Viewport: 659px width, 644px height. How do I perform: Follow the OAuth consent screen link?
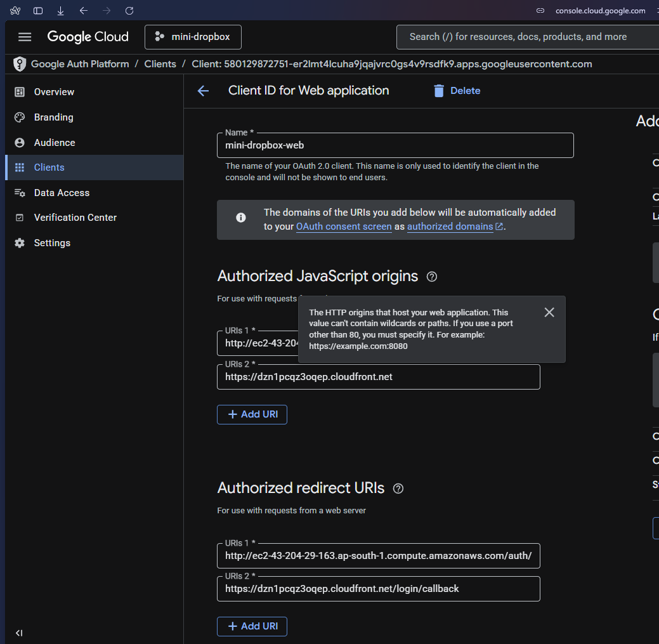pyautogui.click(x=344, y=227)
